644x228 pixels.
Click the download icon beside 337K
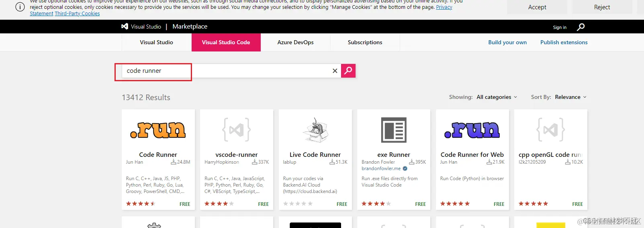tap(255, 162)
